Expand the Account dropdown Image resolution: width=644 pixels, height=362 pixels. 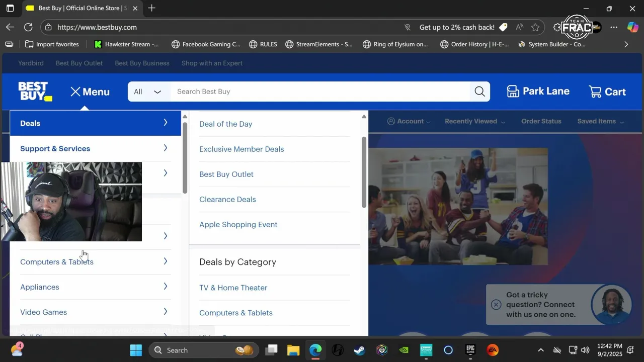[x=409, y=121]
